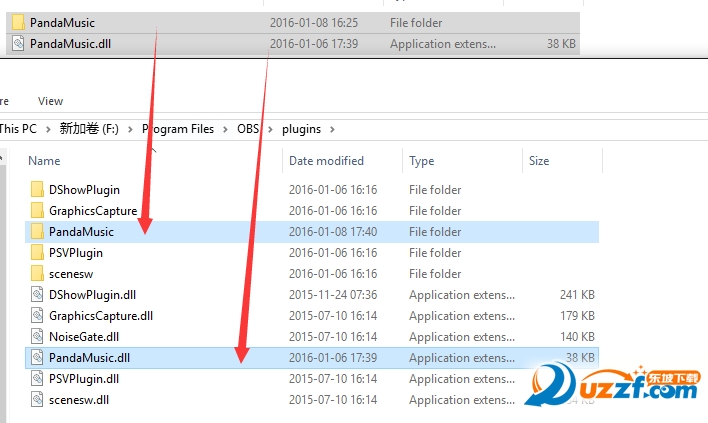Select PandaMusic.dll name in plugins list
Viewport: 708px width, 423px height.
89,358
